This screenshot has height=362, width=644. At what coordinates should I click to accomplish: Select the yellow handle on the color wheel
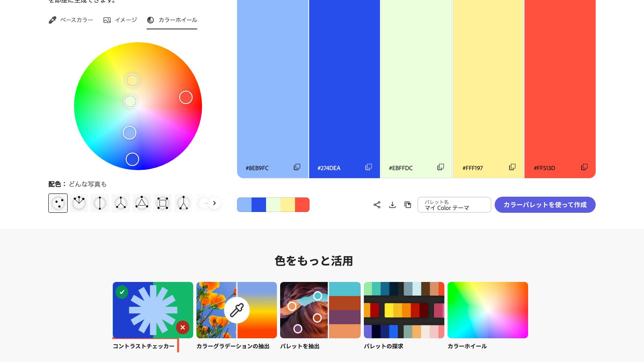(x=132, y=80)
